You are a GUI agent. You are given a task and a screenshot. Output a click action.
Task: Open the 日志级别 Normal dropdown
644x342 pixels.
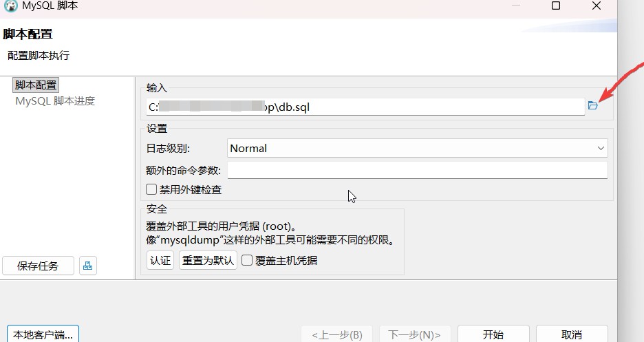click(x=417, y=148)
